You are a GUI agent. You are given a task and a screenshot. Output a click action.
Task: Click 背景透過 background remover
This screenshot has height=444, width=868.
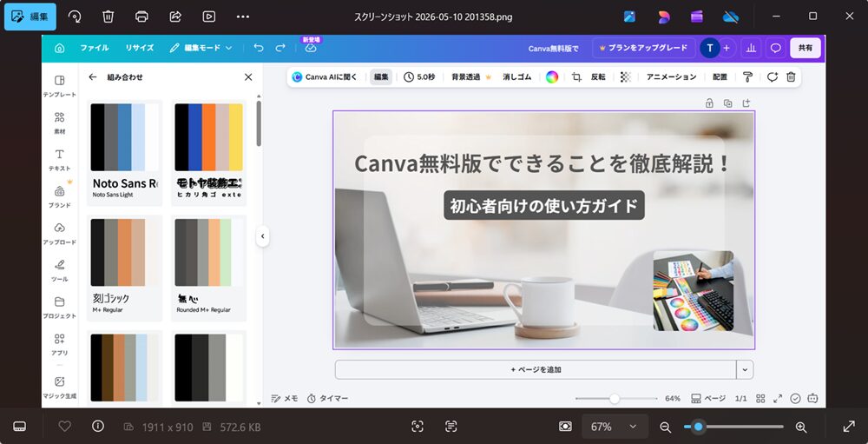click(x=471, y=77)
